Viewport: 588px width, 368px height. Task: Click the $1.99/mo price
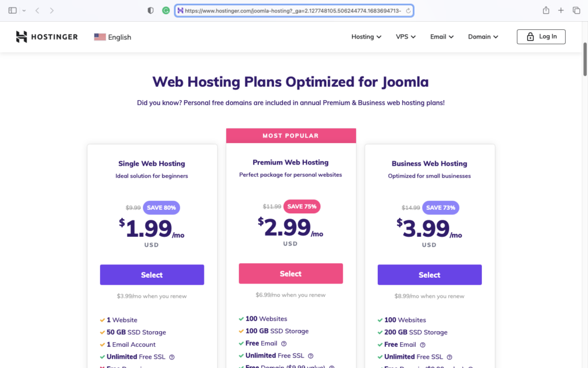click(x=152, y=228)
